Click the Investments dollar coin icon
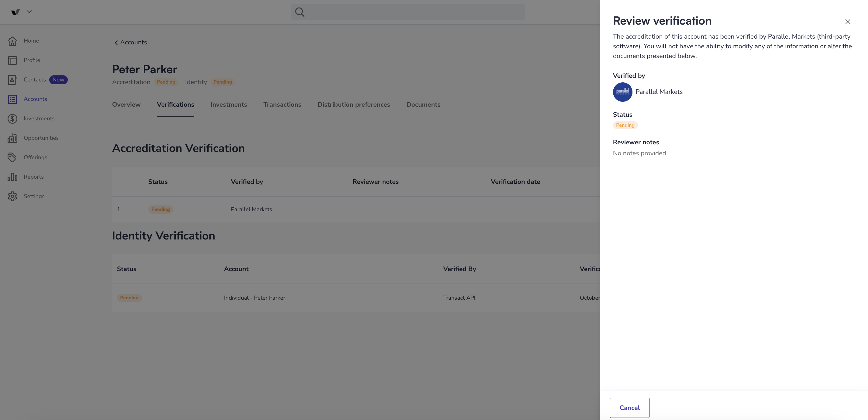The height and width of the screenshot is (420, 868). tap(12, 119)
